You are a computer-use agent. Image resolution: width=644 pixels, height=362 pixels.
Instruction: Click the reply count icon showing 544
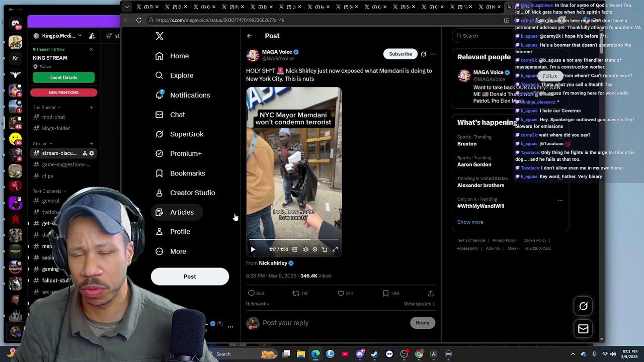coord(251,293)
